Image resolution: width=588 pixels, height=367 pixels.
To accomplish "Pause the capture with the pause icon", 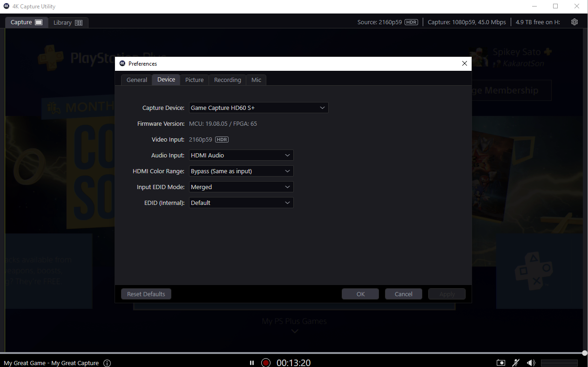I will click(x=252, y=363).
